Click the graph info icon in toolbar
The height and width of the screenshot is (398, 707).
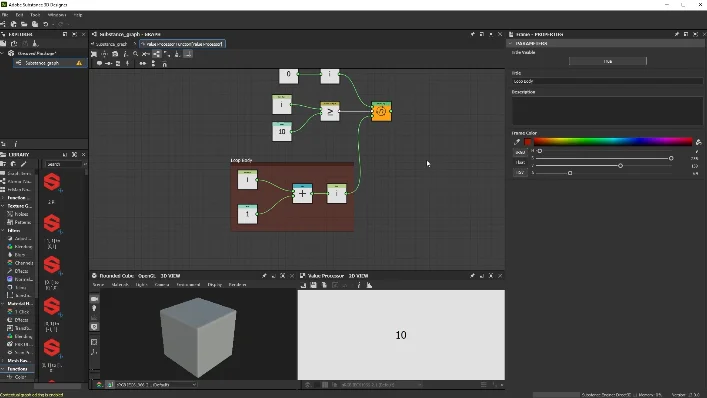(x=125, y=54)
